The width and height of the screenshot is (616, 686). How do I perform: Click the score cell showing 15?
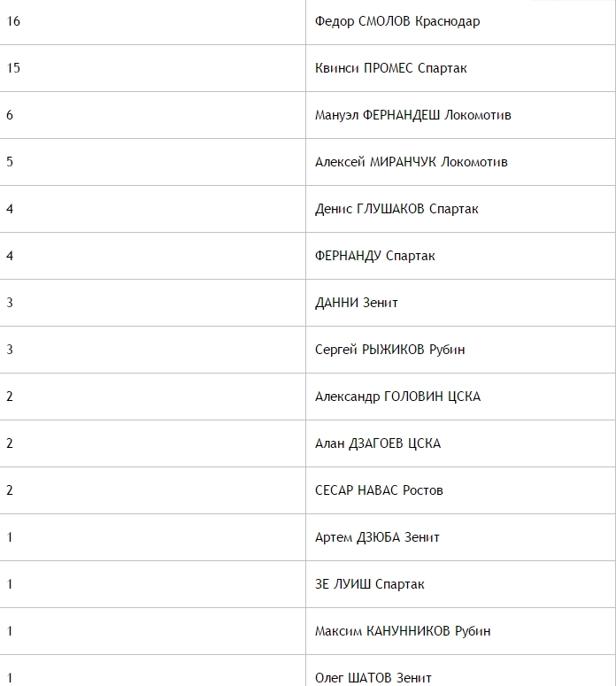pyautogui.click(x=153, y=68)
